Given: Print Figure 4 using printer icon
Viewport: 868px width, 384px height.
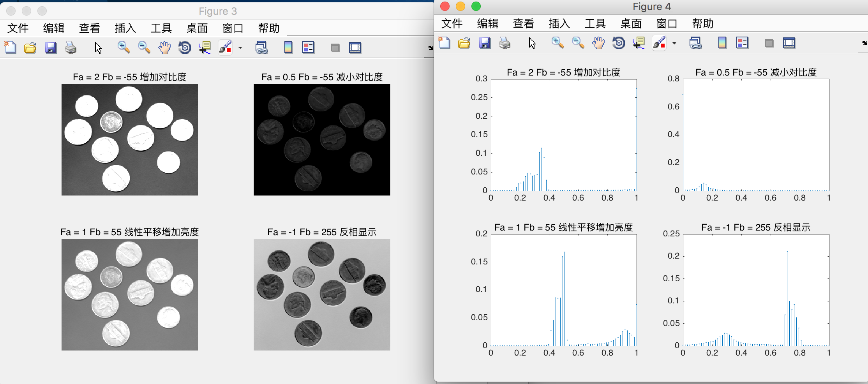Looking at the screenshot, I should click(505, 43).
